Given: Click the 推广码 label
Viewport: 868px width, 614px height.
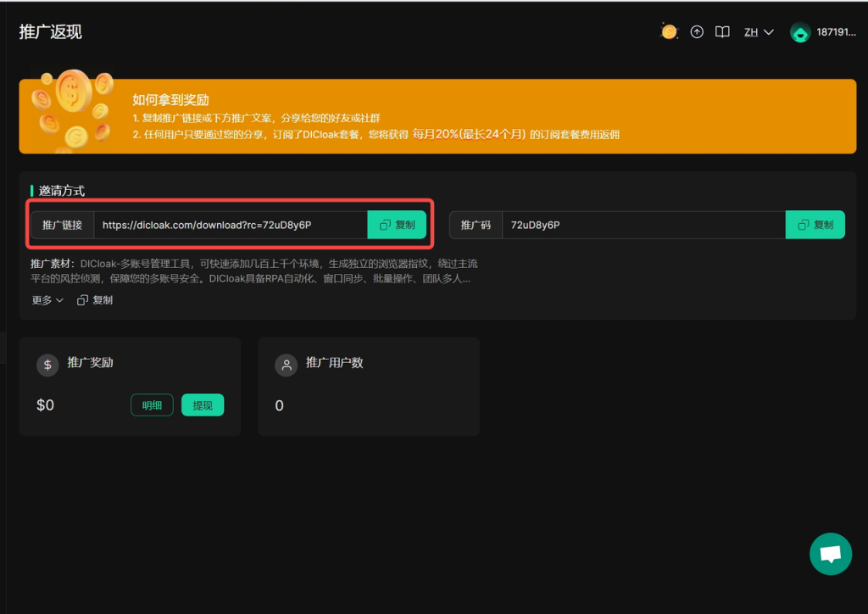Looking at the screenshot, I should (x=476, y=225).
